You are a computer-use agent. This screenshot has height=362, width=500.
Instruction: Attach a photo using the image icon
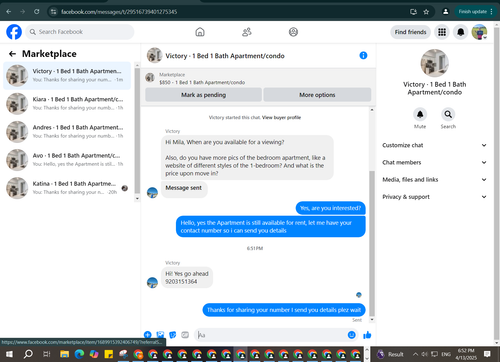160,335
